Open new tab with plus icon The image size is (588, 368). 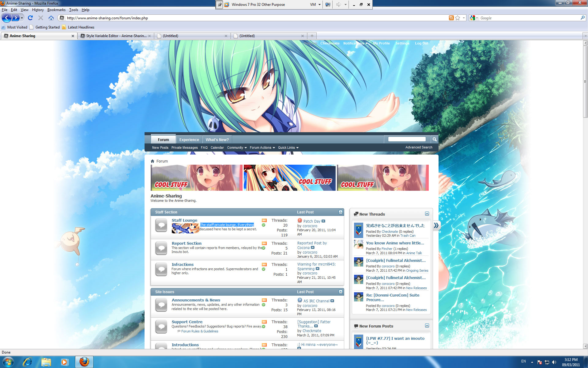pos(312,36)
